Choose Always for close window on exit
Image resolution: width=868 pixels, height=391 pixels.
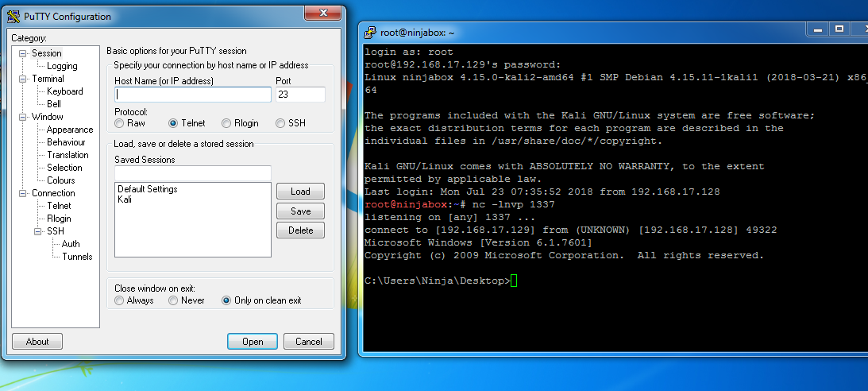pos(119,300)
